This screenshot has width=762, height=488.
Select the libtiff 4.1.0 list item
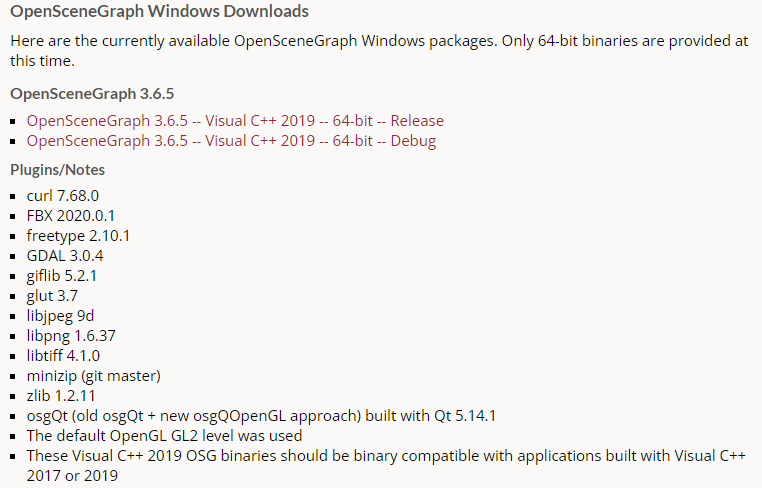tap(63, 356)
